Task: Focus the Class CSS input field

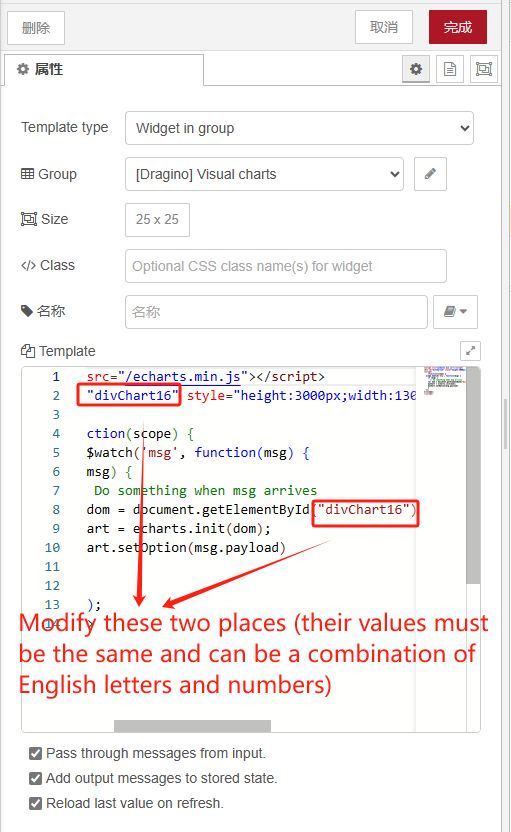Action: tap(285, 266)
